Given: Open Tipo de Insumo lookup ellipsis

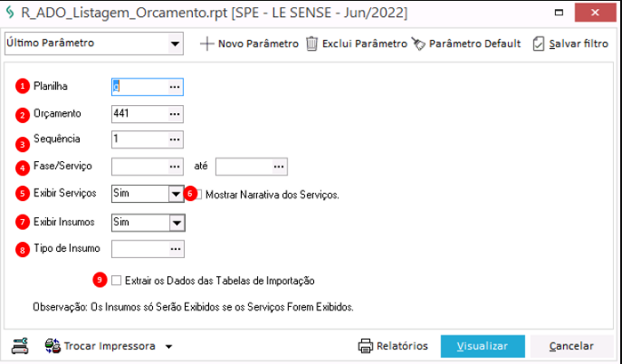Looking at the screenshot, I should [x=175, y=248].
